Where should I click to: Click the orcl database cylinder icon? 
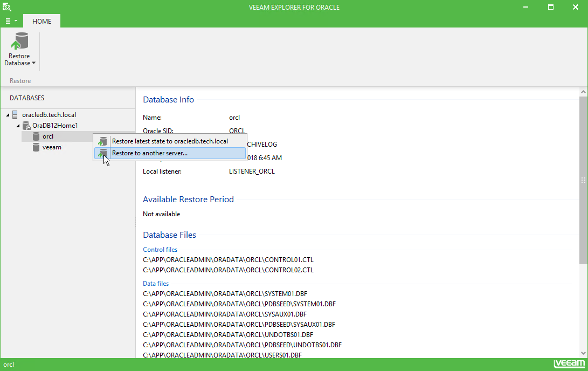tap(36, 136)
